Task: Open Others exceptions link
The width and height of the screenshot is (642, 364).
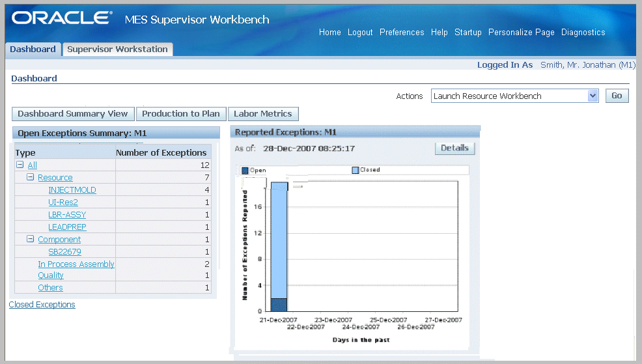Action: 50,287
